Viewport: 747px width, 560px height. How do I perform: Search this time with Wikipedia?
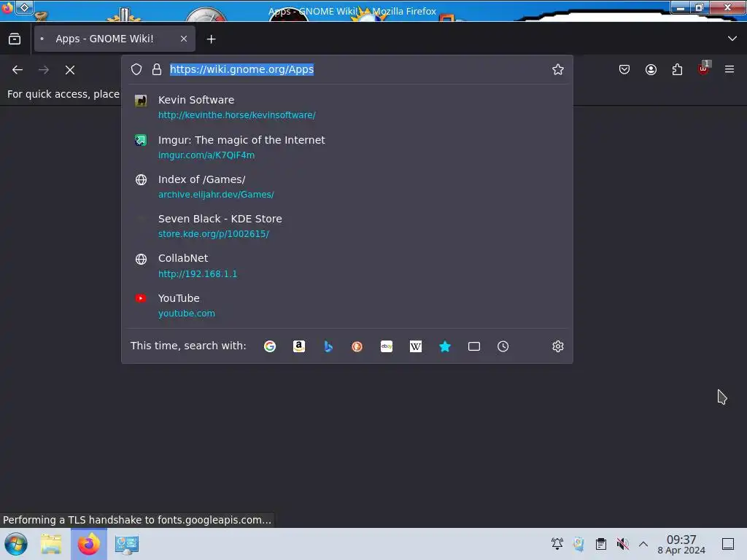tap(415, 346)
